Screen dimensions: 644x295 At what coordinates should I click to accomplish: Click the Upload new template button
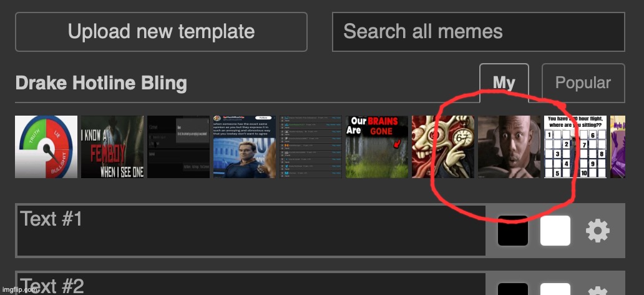pos(161,32)
